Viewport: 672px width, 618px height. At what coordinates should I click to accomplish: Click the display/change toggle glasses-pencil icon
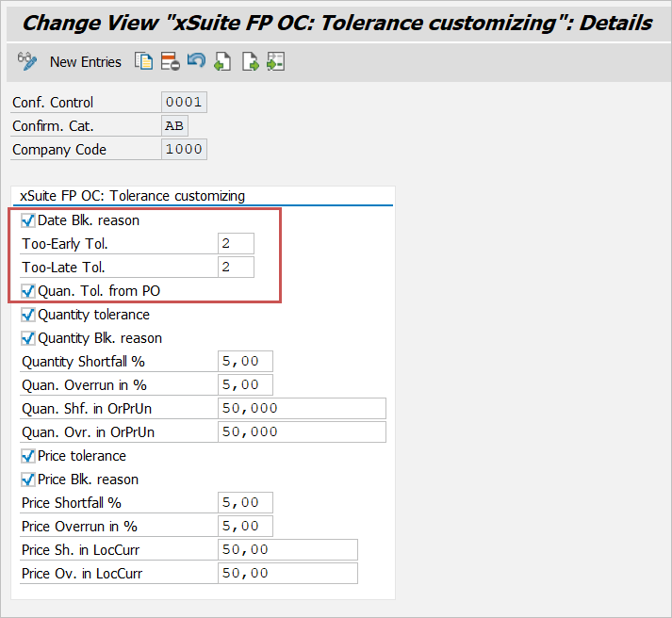pyautogui.click(x=26, y=62)
